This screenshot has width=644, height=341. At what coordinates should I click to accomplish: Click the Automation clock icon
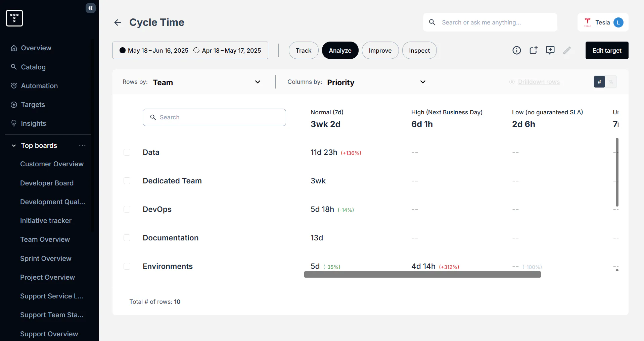pyautogui.click(x=14, y=86)
